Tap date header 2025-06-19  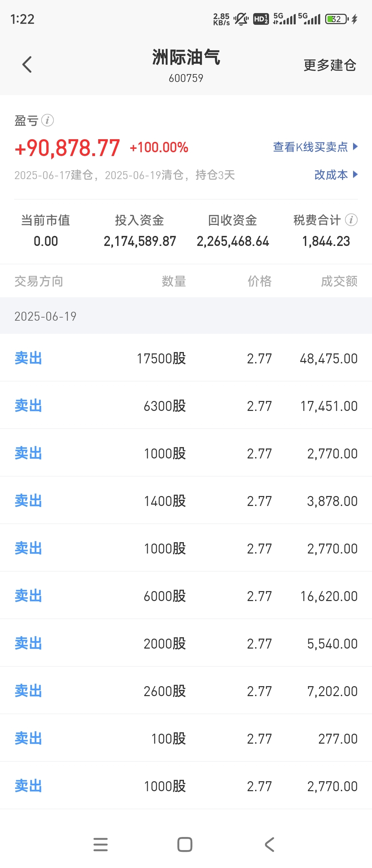point(45,316)
